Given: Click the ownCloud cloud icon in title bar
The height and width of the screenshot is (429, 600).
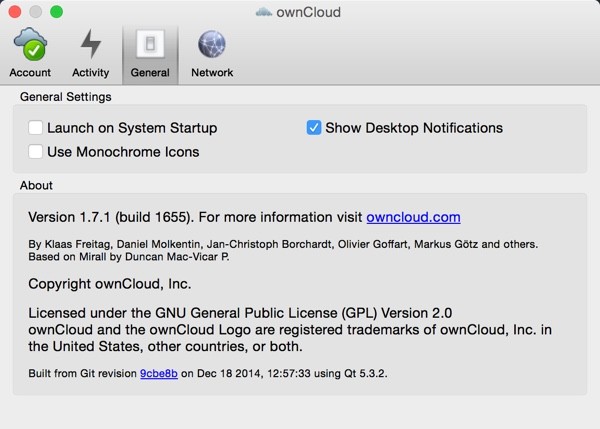Looking at the screenshot, I should [264, 12].
